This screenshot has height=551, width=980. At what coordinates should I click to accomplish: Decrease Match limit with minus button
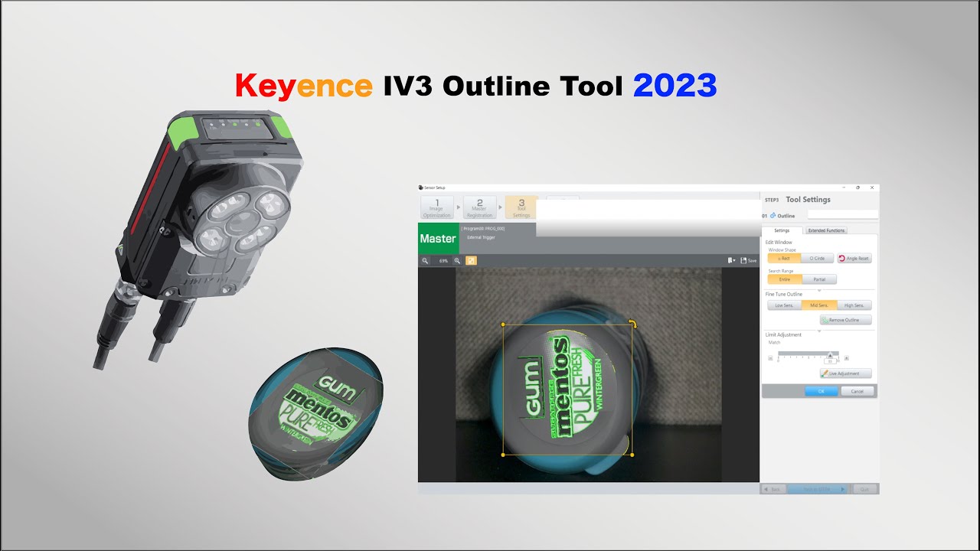[770, 358]
